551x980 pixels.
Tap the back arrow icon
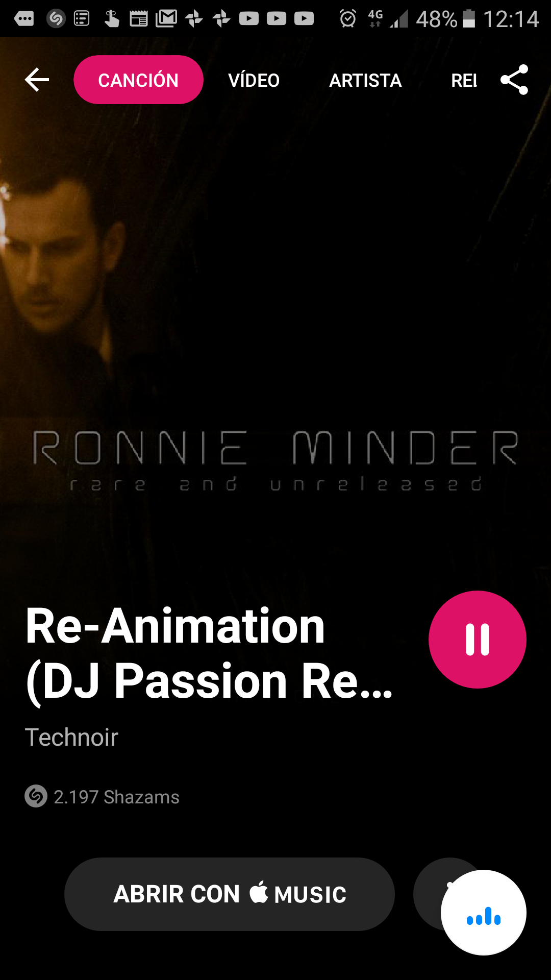[37, 80]
